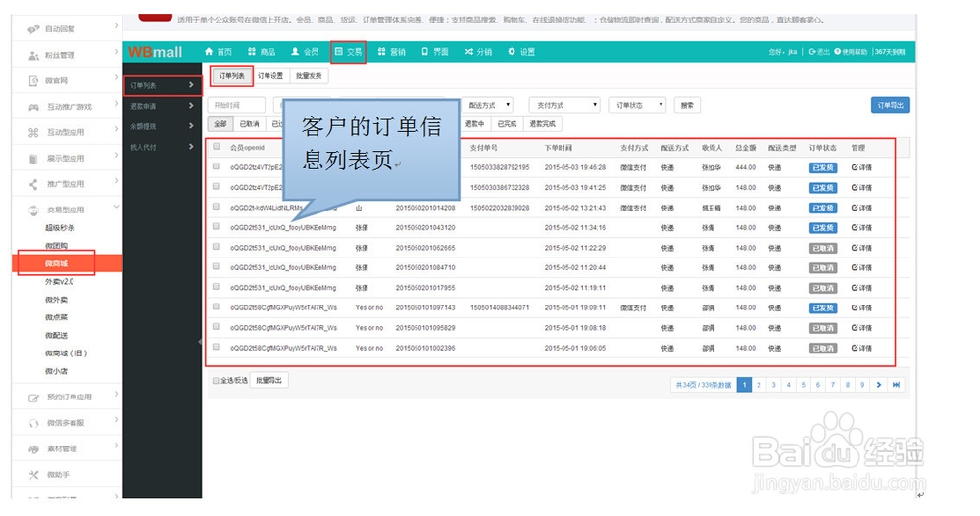The image size is (980, 516).
Task: Click the 设置 gear icon
Action: pos(512,51)
